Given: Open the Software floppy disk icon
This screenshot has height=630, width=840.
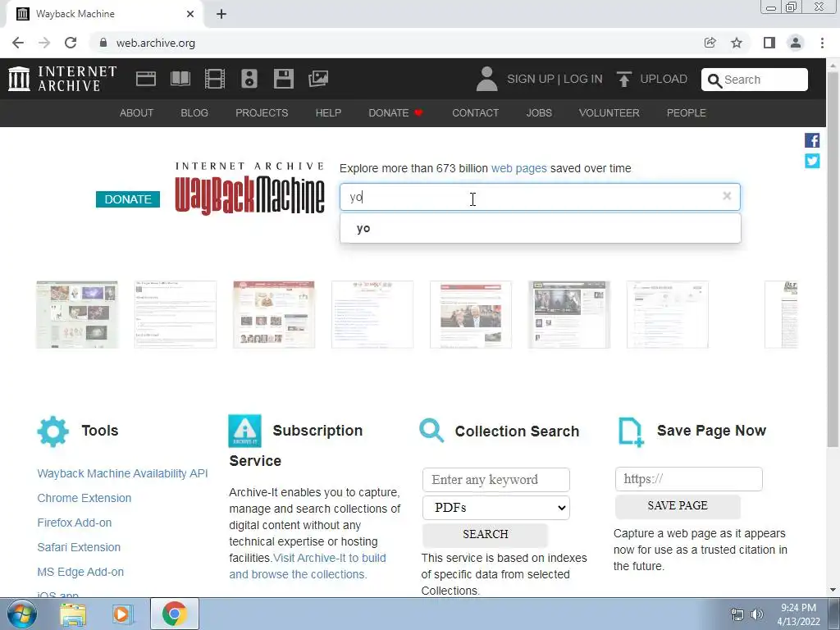Looking at the screenshot, I should pyautogui.click(x=283, y=79).
